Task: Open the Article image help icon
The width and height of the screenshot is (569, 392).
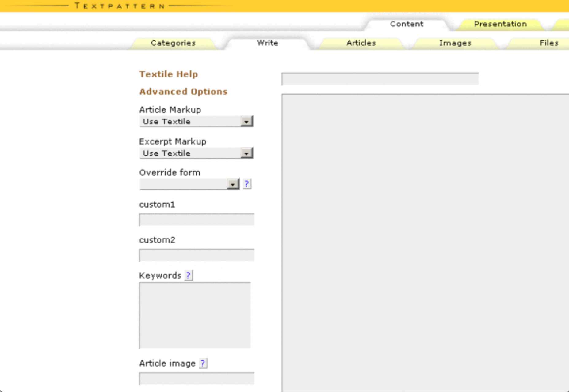Action: (203, 363)
